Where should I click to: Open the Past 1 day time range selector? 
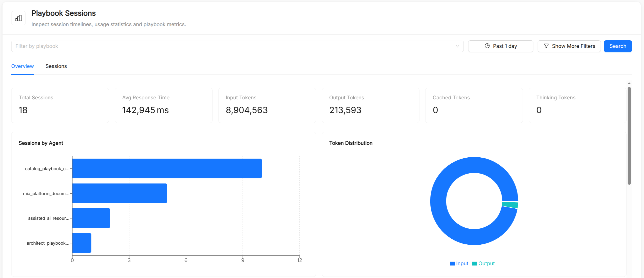pyautogui.click(x=501, y=46)
